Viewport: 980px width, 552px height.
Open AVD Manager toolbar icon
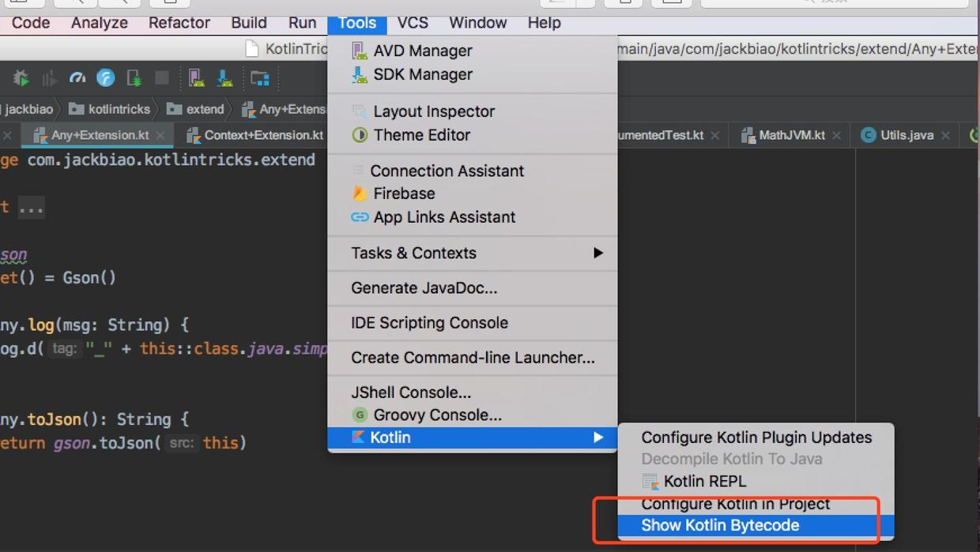coord(196,78)
